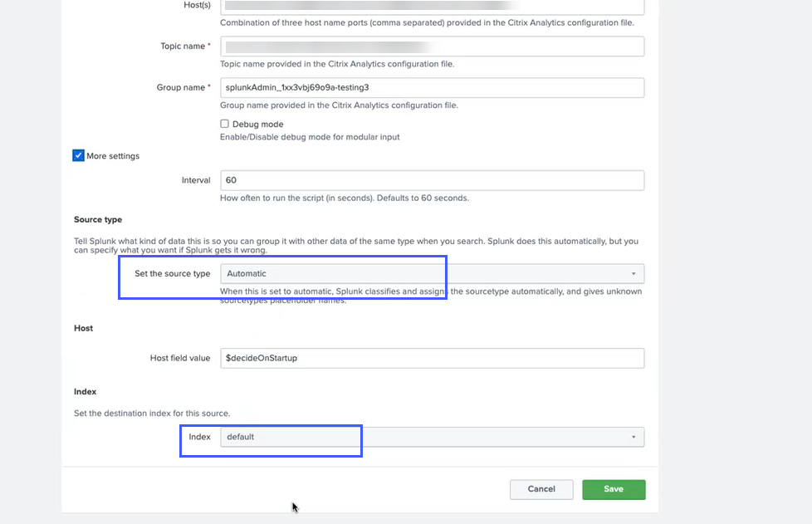Open the Automatic source type dropdown
812x524 pixels.
432,274
